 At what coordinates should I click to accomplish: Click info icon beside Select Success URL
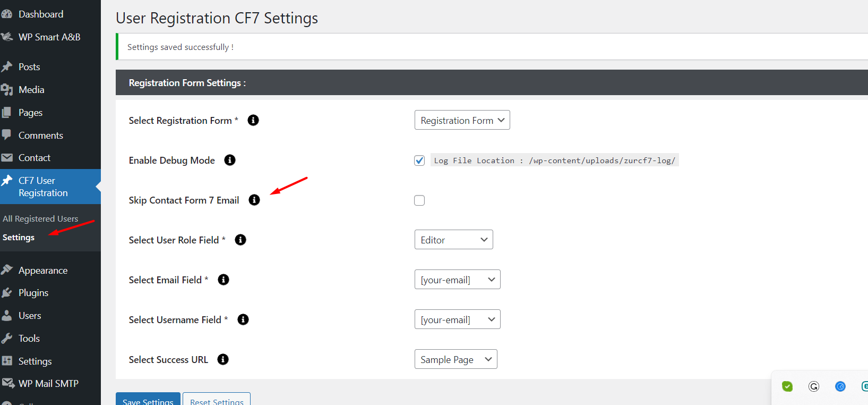point(223,359)
